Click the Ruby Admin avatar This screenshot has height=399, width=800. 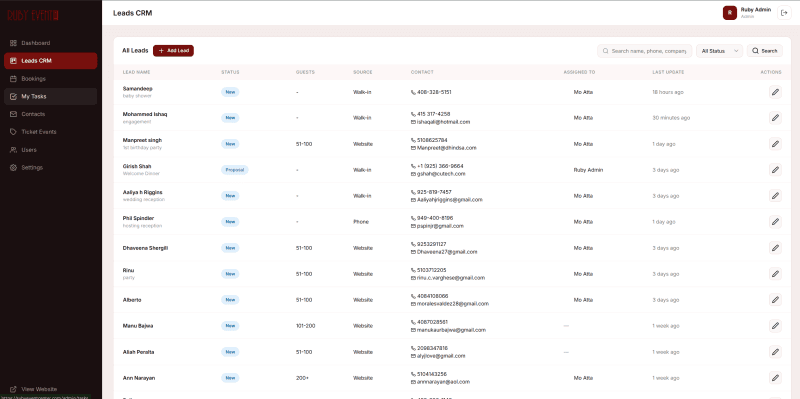coord(730,13)
